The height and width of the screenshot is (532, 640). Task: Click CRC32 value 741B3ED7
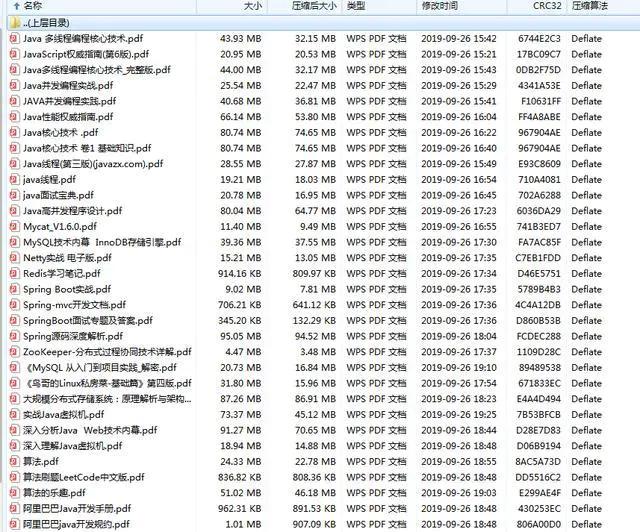point(539,227)
